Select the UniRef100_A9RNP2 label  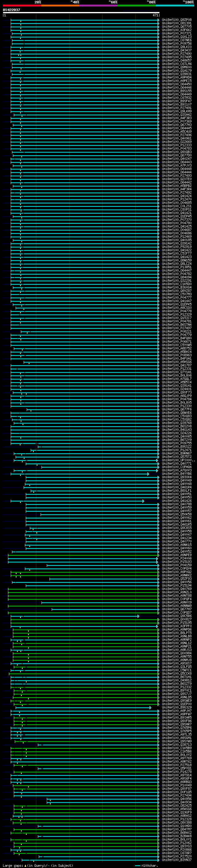(177, 640)
